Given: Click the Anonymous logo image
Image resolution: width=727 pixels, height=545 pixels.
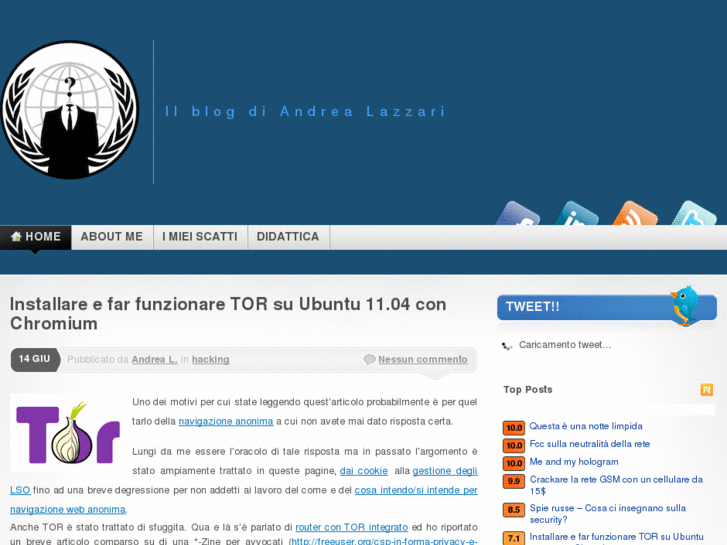Looking at the screenshot, I should (x=70, y=110).
